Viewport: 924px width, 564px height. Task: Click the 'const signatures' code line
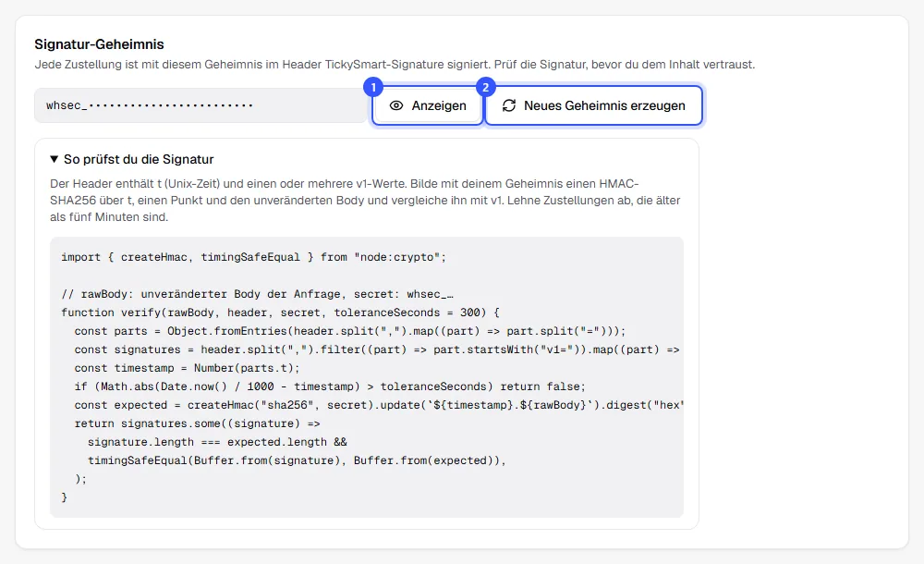pyautogui.click(x=377, y=349)
